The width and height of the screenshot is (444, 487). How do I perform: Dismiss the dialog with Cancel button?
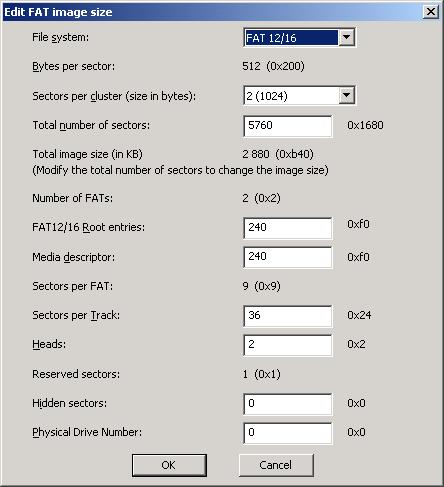point(276,465)
